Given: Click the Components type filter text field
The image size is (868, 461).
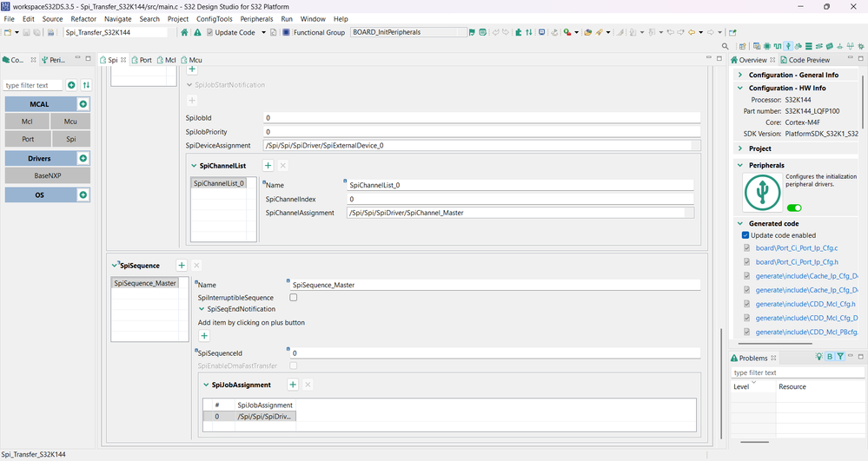Looking at the screenshot, I should click(33, 85).
